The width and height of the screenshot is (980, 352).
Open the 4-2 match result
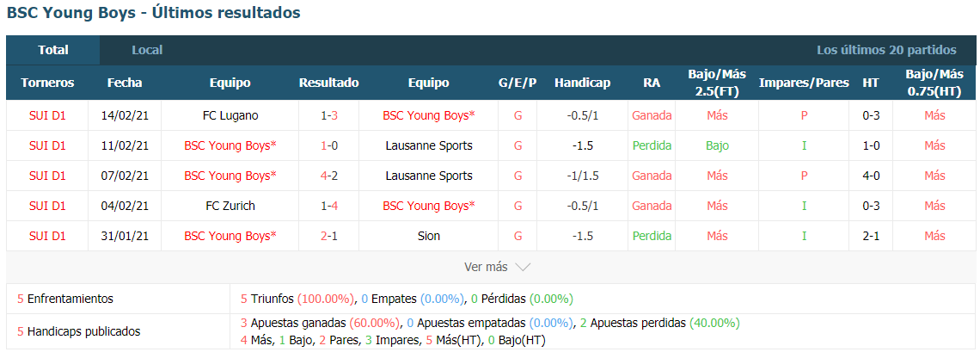(x=328, y=176)
